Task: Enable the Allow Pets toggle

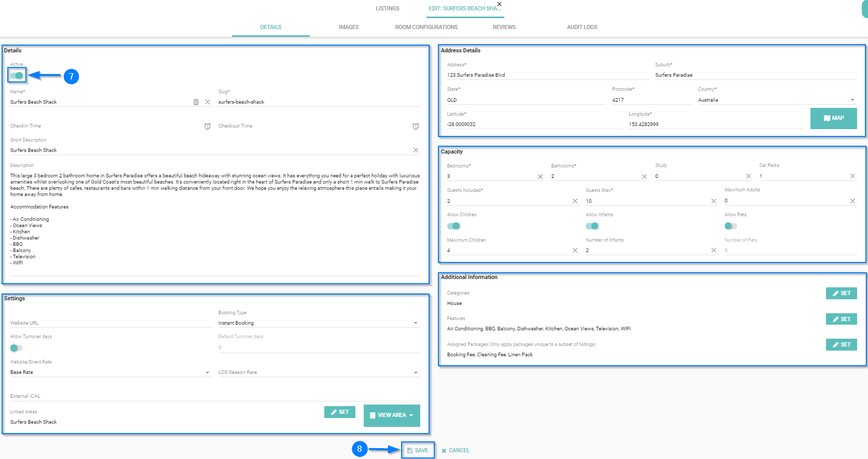Action: tap(731, 226)
